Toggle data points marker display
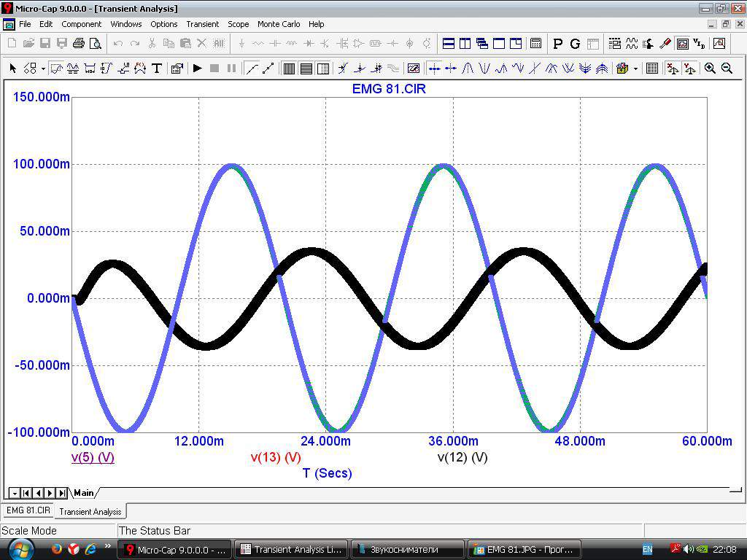Image resolution: width=747 pixels, height=560 pixels. click(x=252, y=69)
